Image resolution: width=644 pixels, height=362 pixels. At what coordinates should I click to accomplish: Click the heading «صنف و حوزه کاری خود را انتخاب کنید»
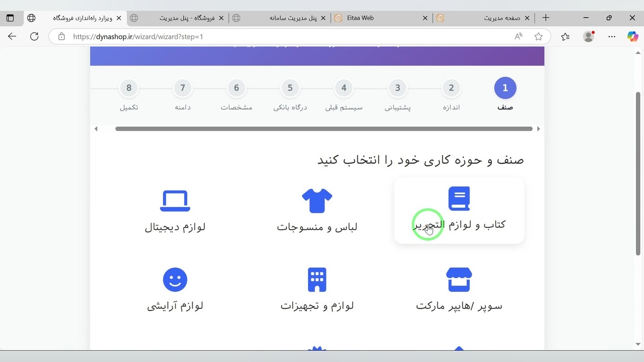click(421, 160)
